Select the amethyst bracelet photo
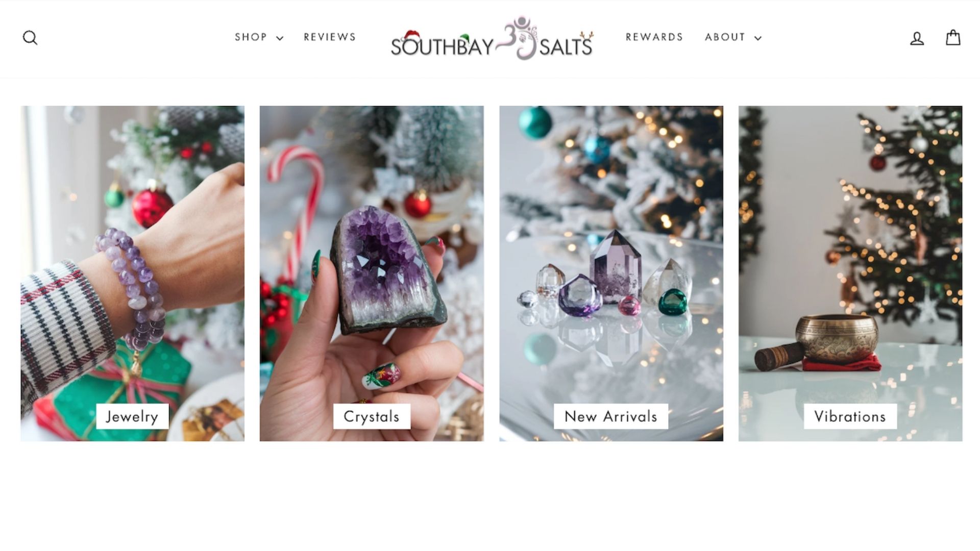This screenshot has width=980, height=551. pos(132,273)
